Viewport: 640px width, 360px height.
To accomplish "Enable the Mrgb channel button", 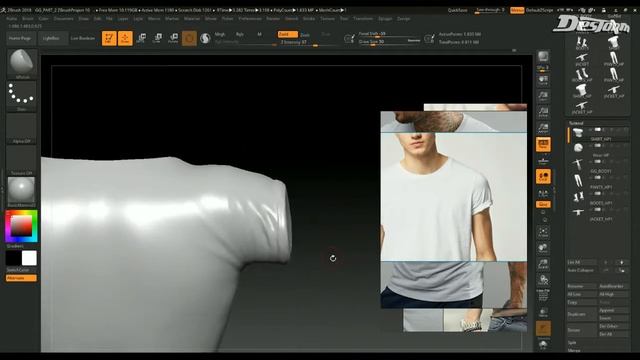I will click(220, 34).
